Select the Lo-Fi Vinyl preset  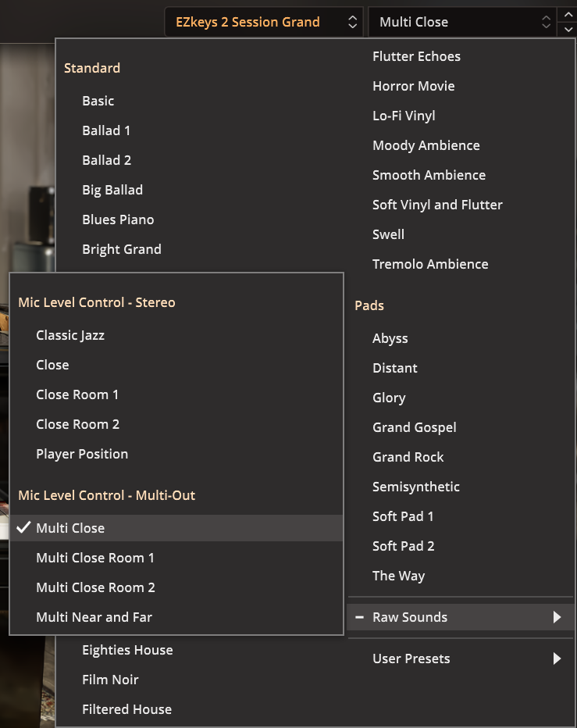click(x=404, y=116)
